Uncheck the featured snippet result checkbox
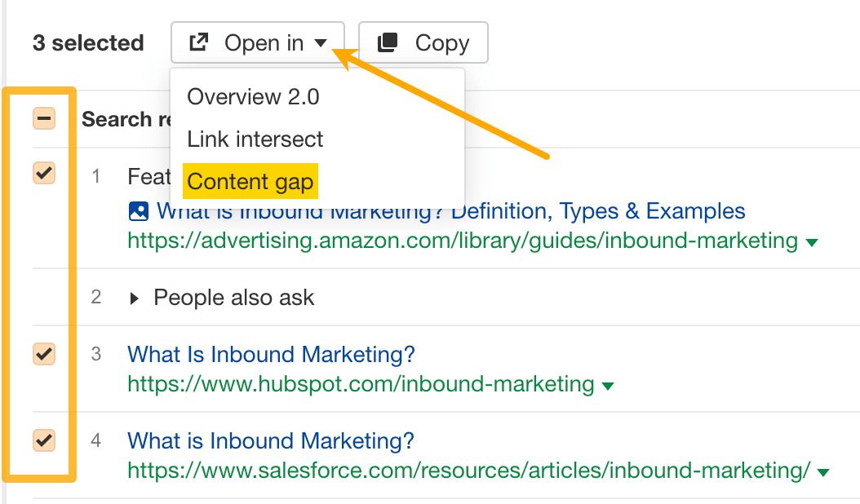This screenshot has height=504, width=860. [x=44, y=173]
